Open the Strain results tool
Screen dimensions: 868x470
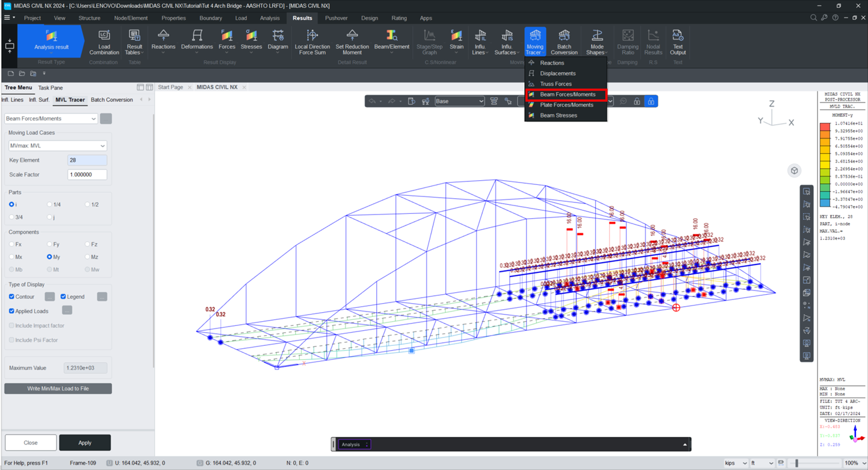click(457, 42)
